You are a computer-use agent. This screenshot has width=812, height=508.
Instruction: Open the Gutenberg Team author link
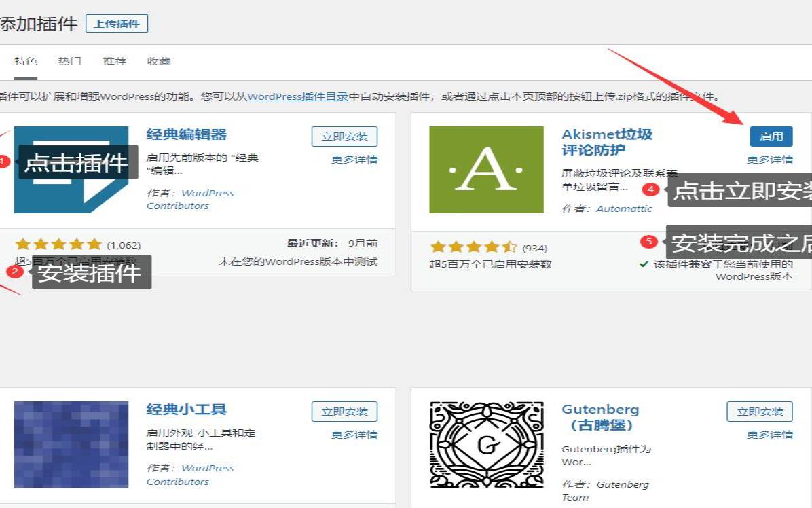click(x=606, y=491)
